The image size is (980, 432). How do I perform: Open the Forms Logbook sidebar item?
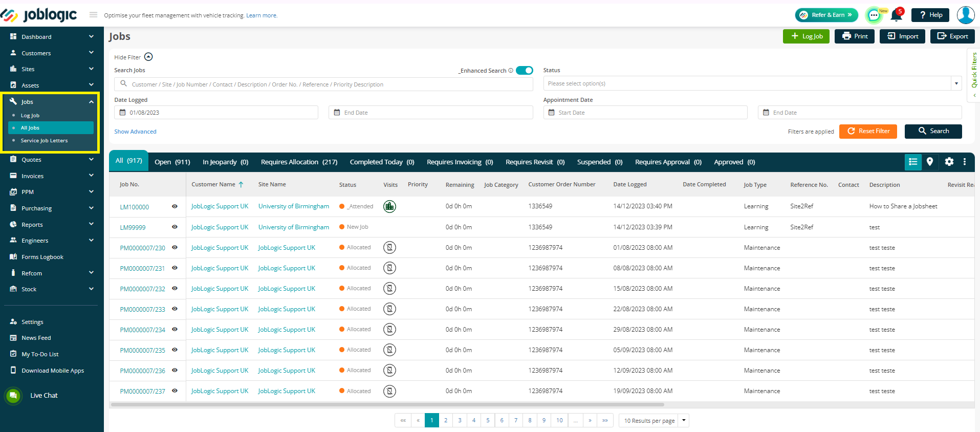(42, 257)
